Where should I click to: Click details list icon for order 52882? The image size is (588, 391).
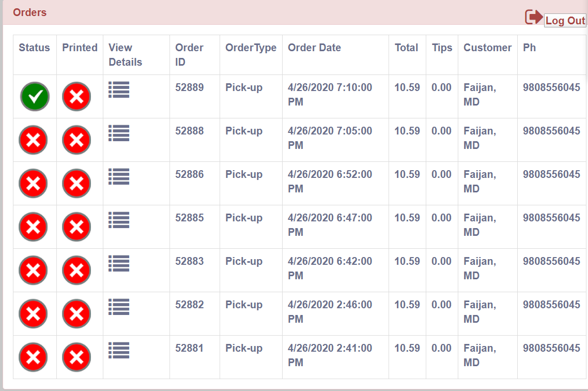pos(119,307)
